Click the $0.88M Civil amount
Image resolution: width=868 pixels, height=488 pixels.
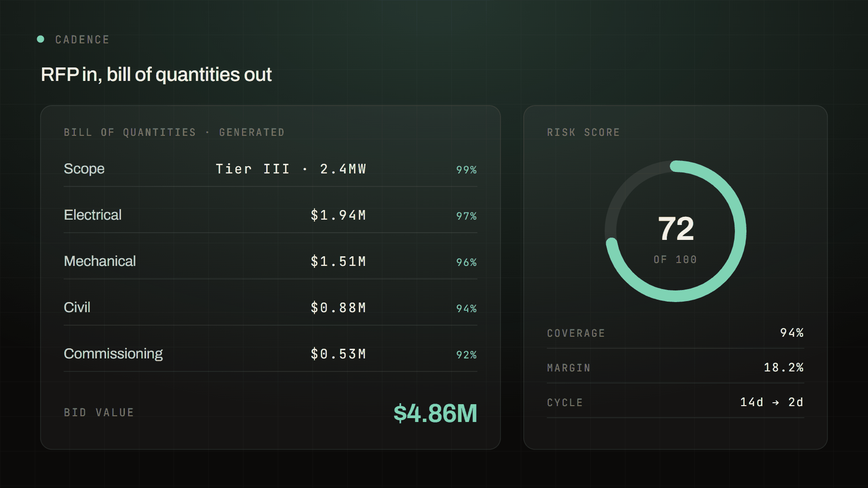339,308
